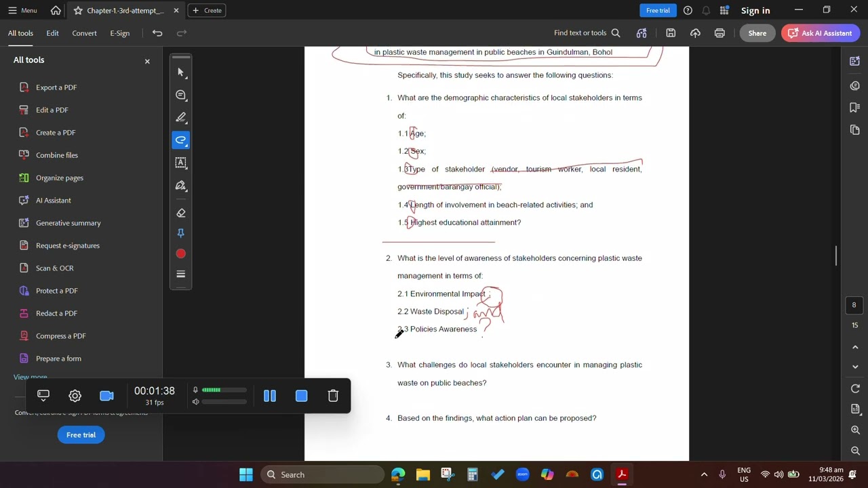Close the Chapter-1-3rd-attempt tab
868x488 pixels.
coord(176,10)
